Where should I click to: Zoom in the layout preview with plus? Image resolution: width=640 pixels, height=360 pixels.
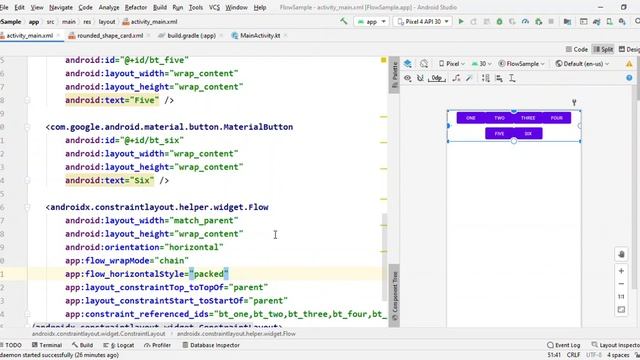(x=621, y=271)
